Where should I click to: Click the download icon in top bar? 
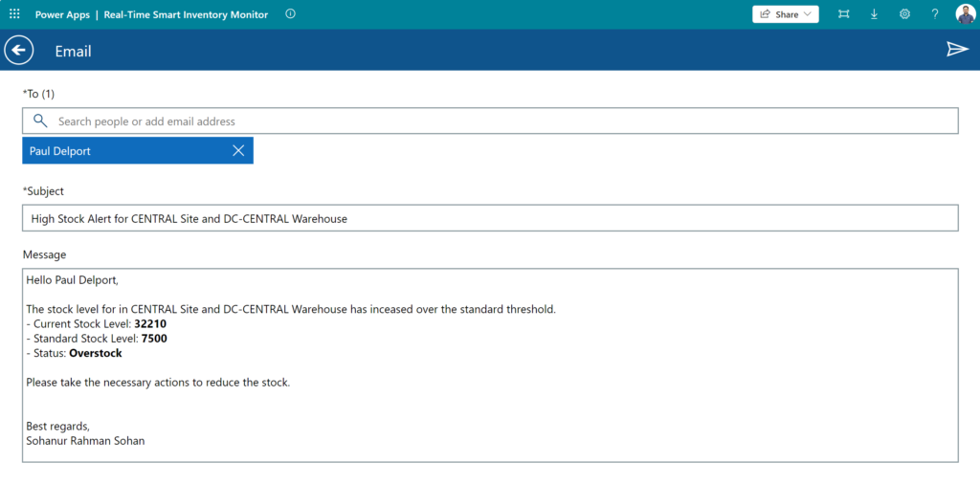click(x=875, y=14)
